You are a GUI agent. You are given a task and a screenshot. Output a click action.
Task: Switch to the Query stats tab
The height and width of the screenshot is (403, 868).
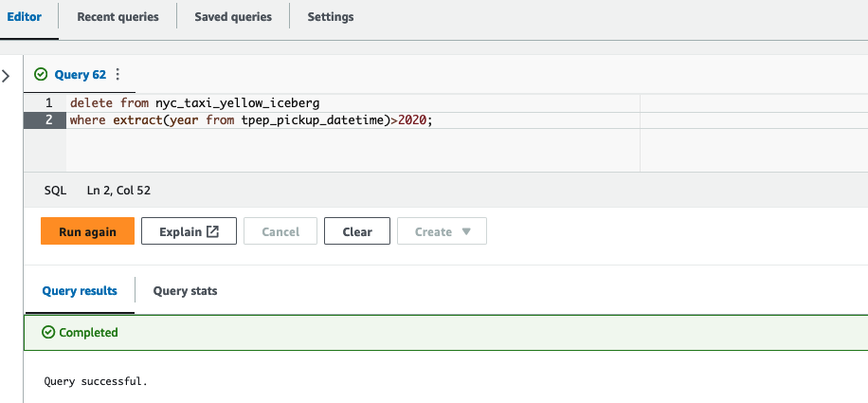point(185,291)
